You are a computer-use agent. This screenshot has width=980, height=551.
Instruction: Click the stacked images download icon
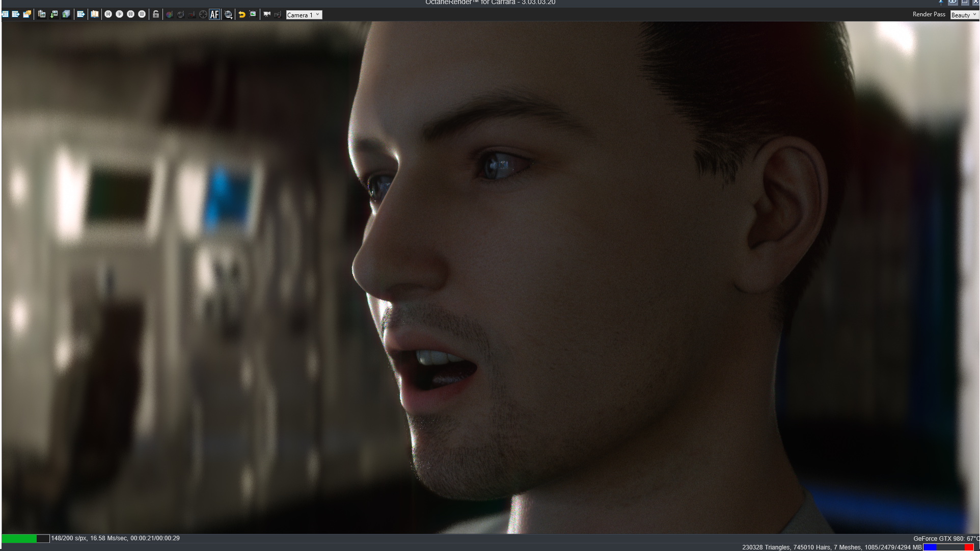coord(66,14)
